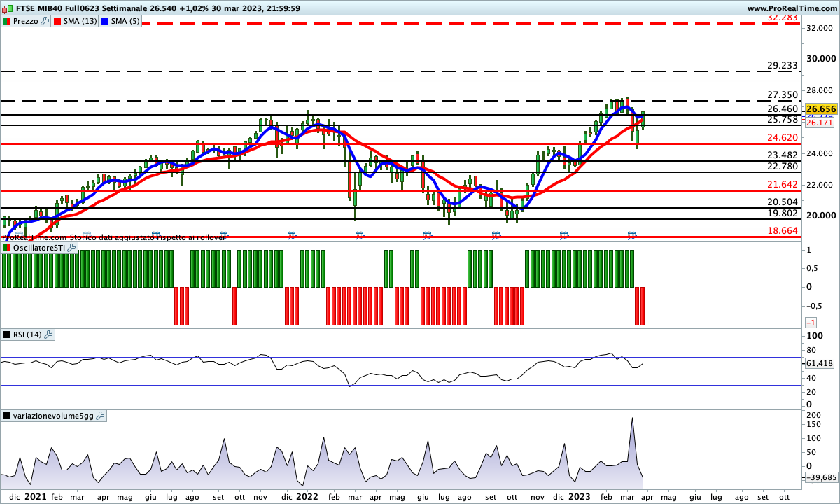
Task: Click the 25.758 level label
Action: pos(783,120)
